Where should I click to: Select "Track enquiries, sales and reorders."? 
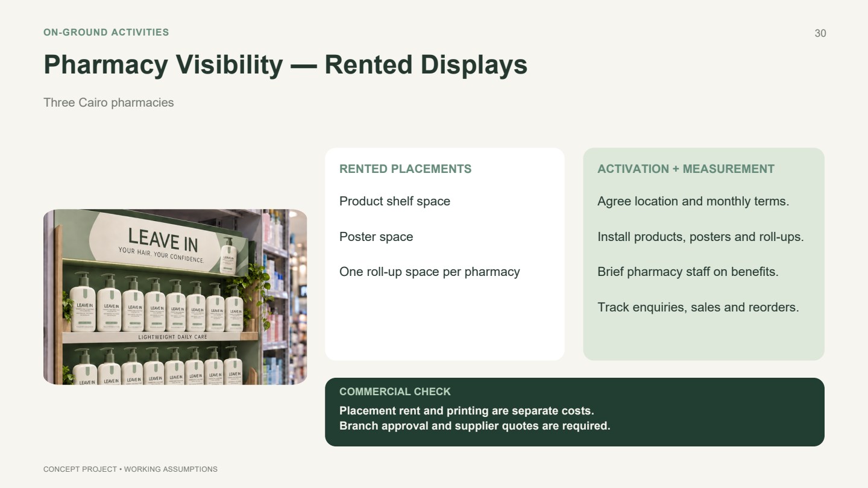point(698,307)
